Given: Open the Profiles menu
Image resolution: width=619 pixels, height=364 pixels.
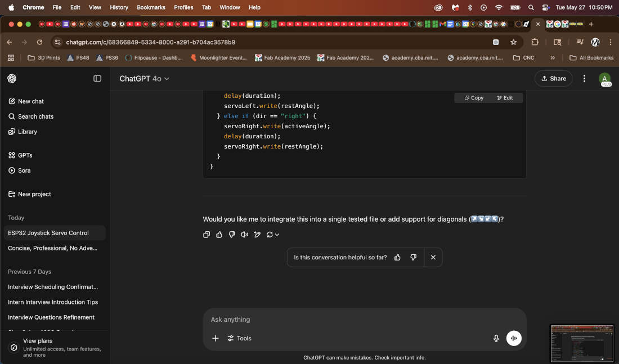Looking at the screenshot, I should (183, 7).
